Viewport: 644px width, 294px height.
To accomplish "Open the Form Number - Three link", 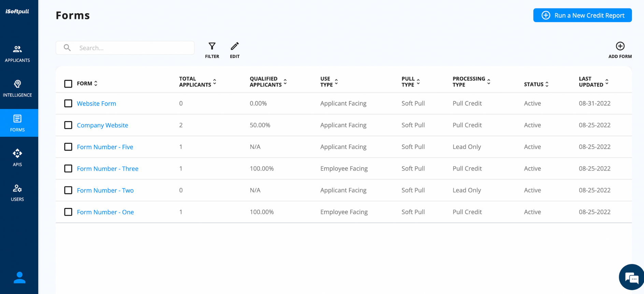I will pos(108,169).
